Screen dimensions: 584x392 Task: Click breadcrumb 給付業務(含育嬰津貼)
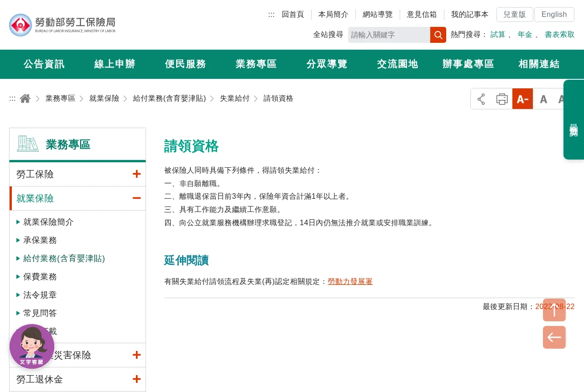pos(170,98)
